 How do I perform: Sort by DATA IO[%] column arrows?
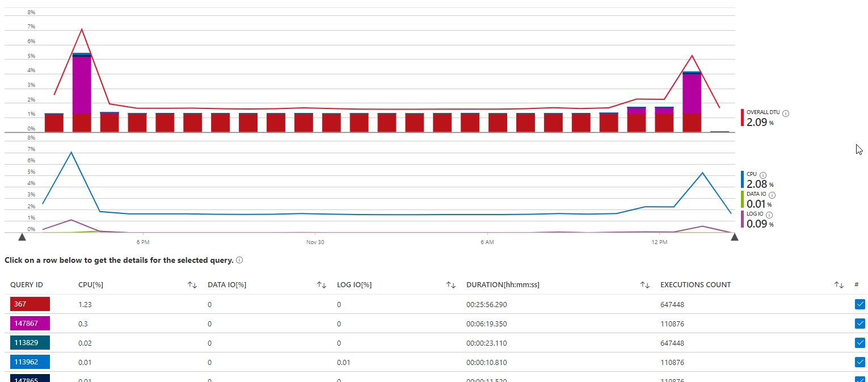tap(322, 285)
